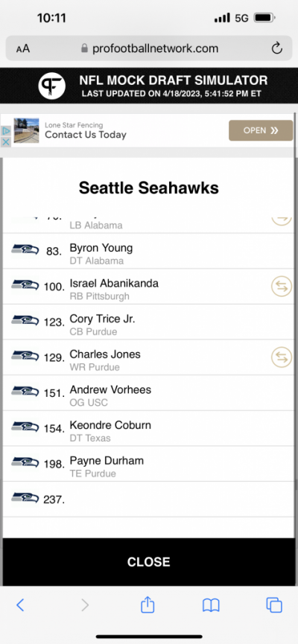Image resolution: width=298 pixels, height=644 pixels.
Task: Open the AA reader text size menu
Action: click(23, 48)
